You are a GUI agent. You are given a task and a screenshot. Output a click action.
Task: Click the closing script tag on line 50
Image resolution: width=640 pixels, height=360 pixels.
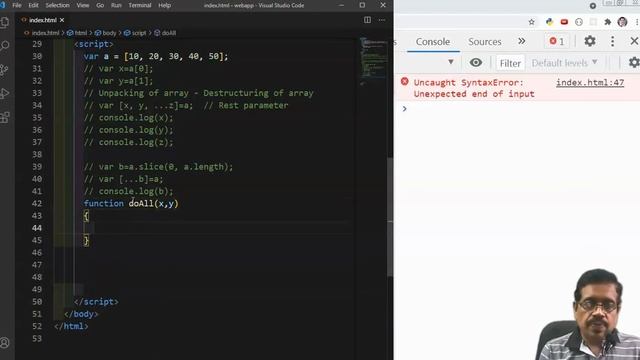(96, 302)
